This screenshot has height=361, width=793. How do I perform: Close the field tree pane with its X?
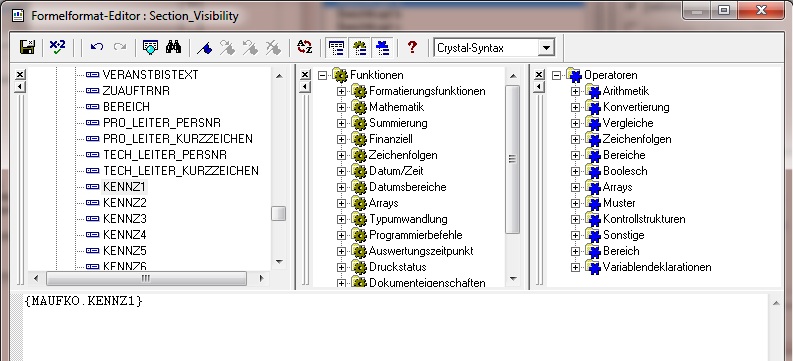(x=20, y=75)
